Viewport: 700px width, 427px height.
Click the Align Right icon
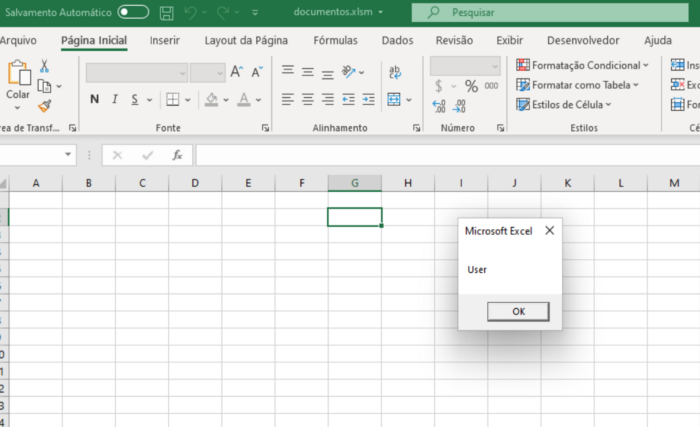click(327, 99)
